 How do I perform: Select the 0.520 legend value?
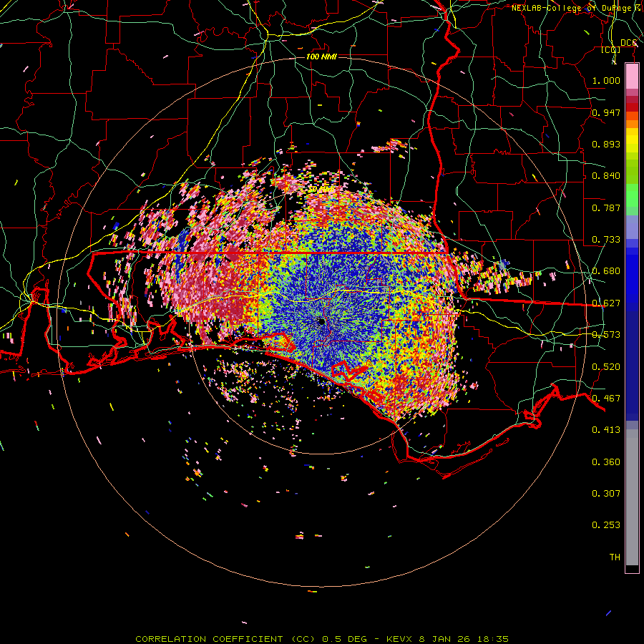[x=606, y=367]
